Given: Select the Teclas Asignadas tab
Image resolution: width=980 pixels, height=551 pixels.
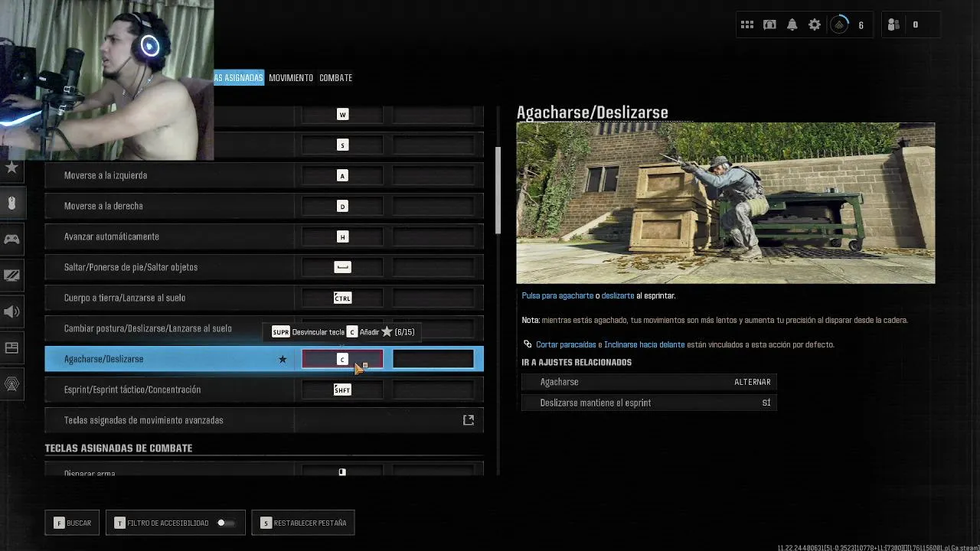Looking at the screenshot, I should (x=239, y=78).
